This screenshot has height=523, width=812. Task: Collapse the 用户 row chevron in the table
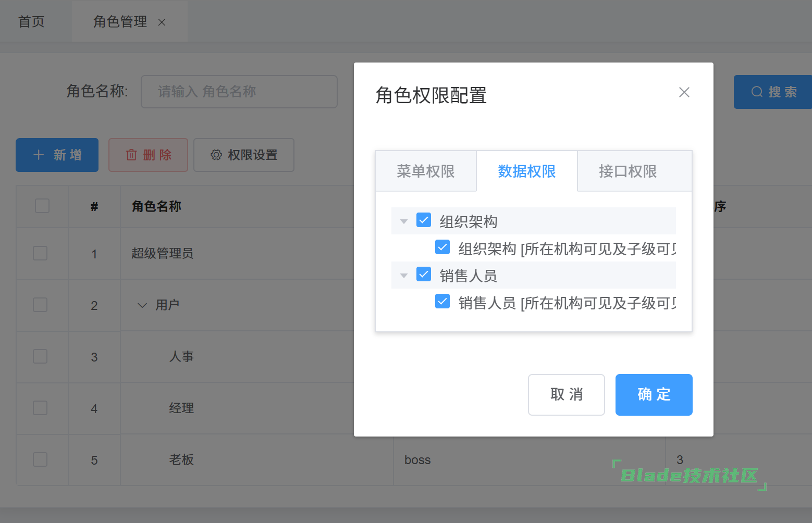[142, 305]
